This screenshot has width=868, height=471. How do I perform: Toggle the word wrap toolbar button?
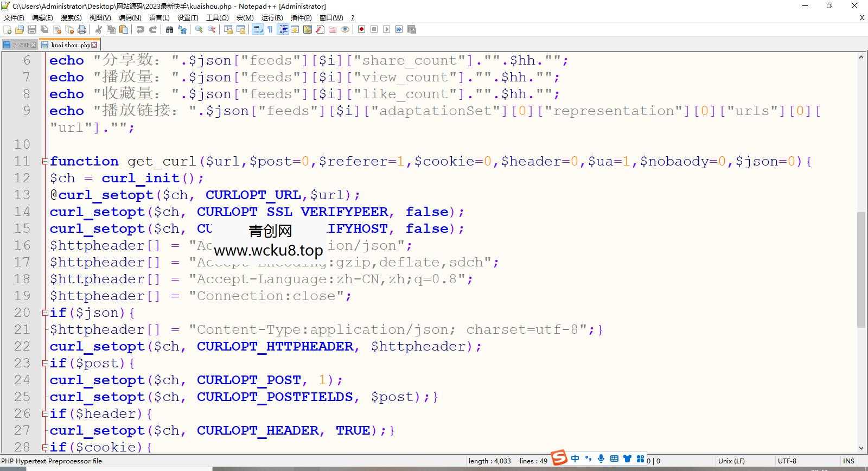(258, 29)
